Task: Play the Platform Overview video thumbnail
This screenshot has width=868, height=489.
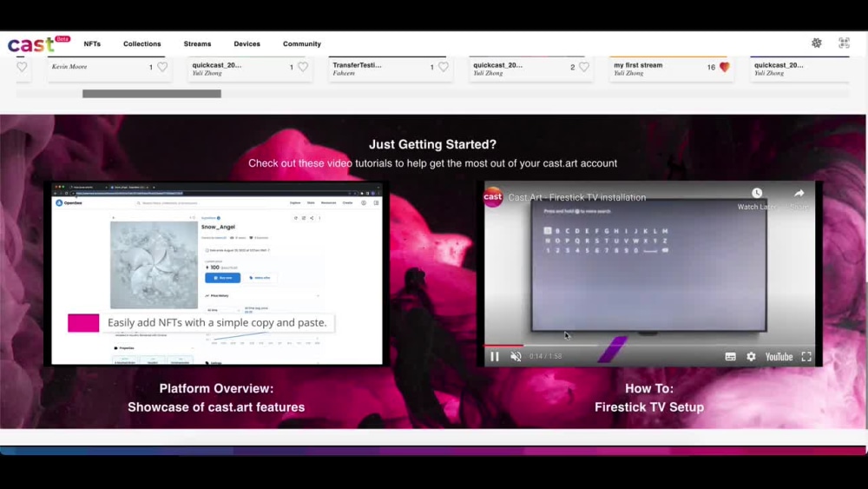Action: coord(216,273)
